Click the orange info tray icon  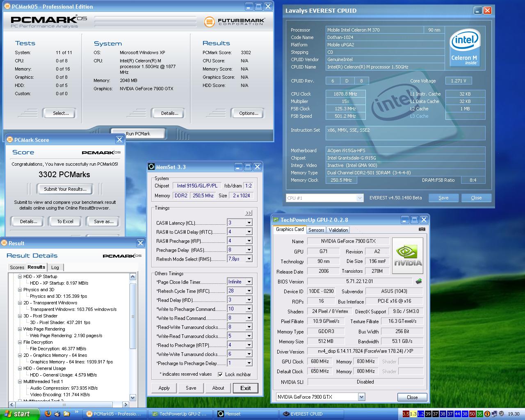click(487, 414)
